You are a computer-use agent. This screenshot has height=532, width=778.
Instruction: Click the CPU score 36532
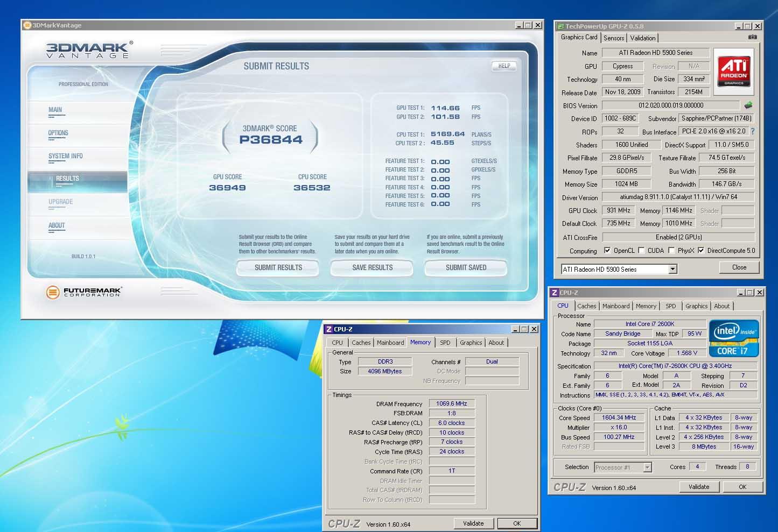tap(312, 188)
